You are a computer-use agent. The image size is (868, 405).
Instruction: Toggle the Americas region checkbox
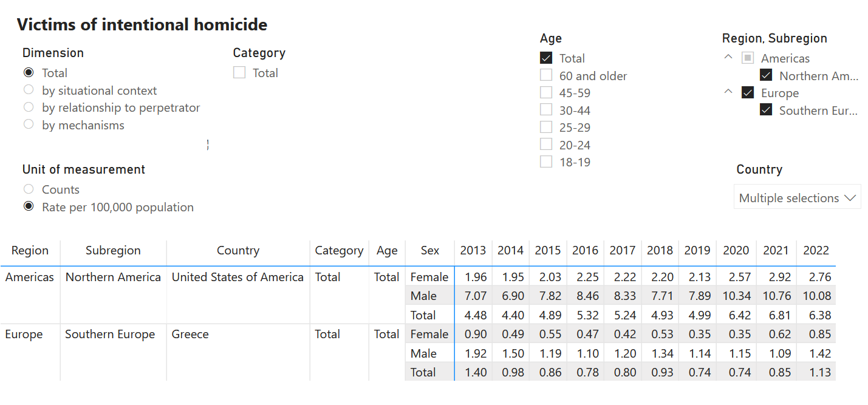pos(748,58)
